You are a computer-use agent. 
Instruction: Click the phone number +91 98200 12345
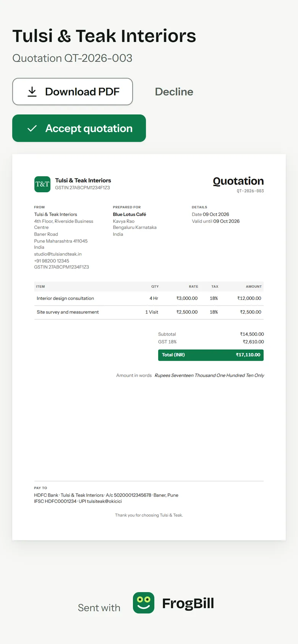52,261
